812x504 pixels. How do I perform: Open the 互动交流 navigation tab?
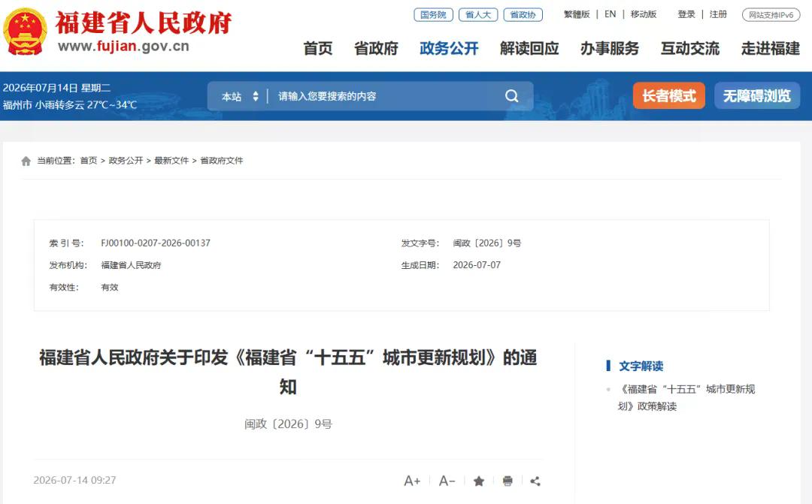tap(689, 48)
